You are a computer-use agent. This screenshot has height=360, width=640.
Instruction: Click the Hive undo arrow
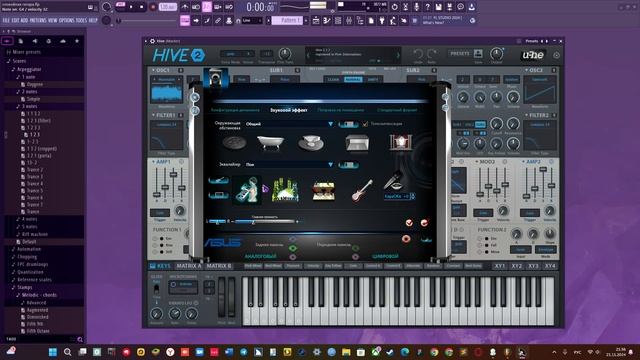418,53
